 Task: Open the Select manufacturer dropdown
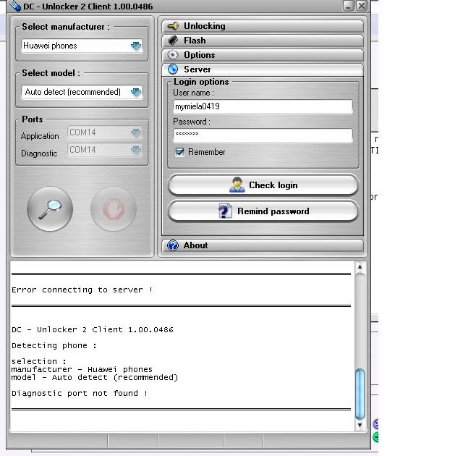[x=136, y=46]
